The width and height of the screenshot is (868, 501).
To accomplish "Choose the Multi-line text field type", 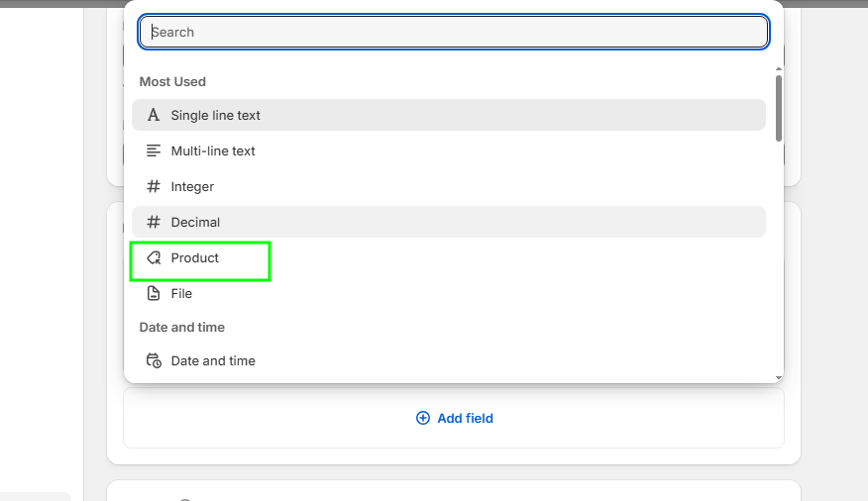I will (213, 150).
